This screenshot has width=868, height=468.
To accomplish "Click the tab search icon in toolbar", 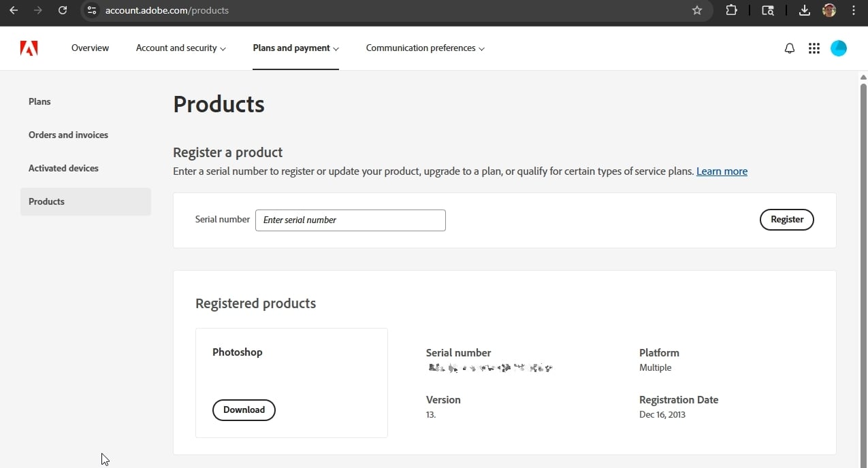I will click(x=768, y=10).
